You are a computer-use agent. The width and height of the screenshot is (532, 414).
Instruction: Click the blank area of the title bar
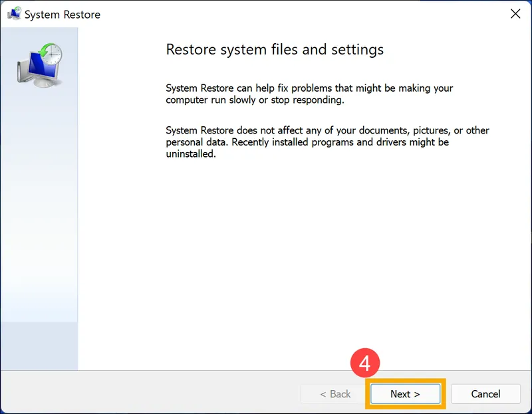tap(299, 14)
